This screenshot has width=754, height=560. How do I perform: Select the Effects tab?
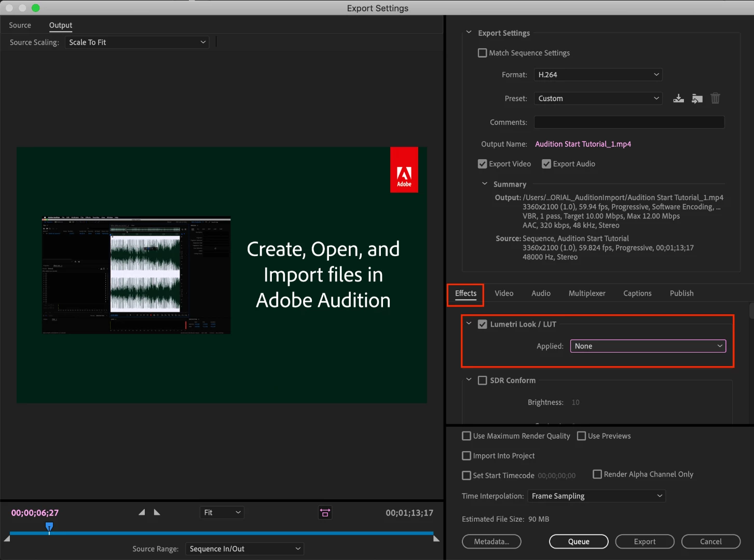[x=465, y=293]
